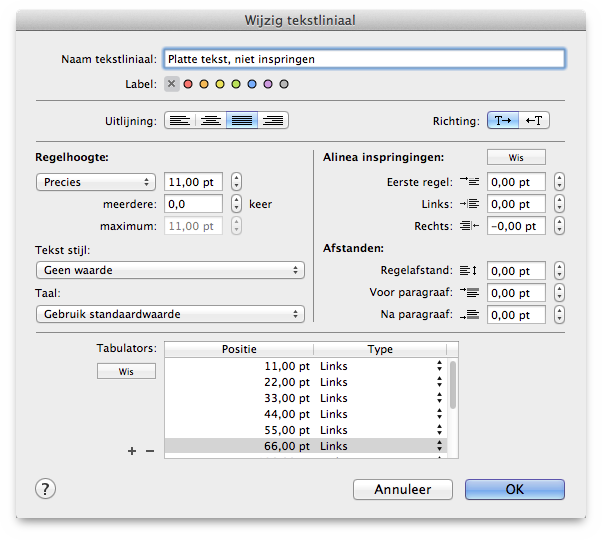Set direction to right-to-left
Viewport: 602px width, 540px height.
(x=535, y=121)
